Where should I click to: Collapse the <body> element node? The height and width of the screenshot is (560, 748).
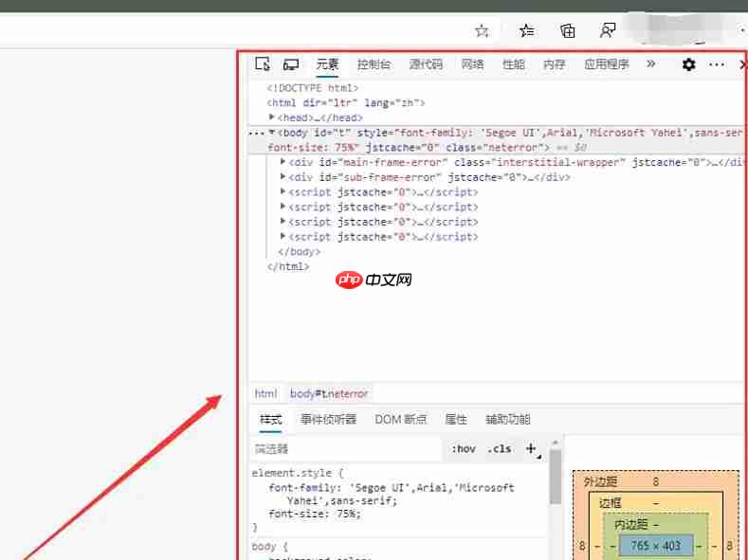click(272, 133)
